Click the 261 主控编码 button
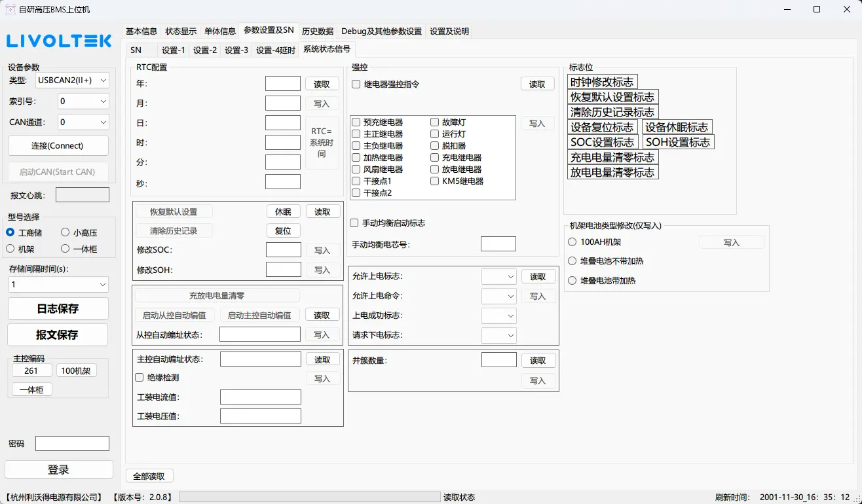This screenshot has height=504, width=862. (x=31, y=370)
